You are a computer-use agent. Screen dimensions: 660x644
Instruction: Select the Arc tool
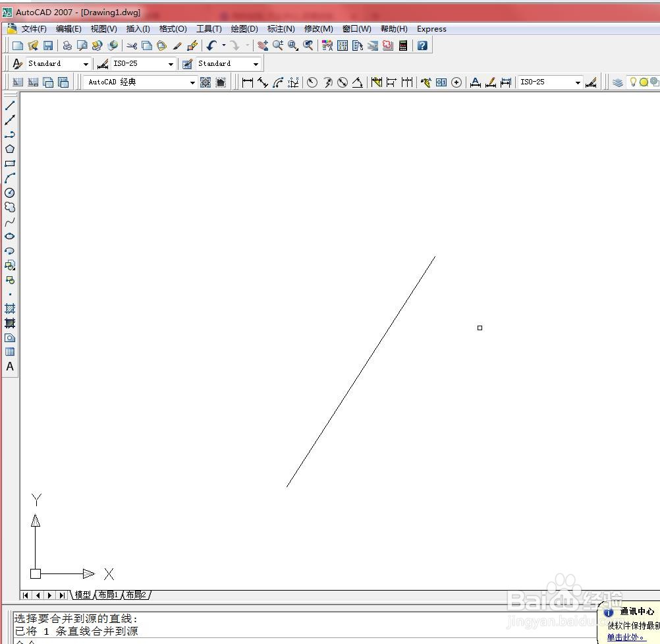[x=10, y=178]
